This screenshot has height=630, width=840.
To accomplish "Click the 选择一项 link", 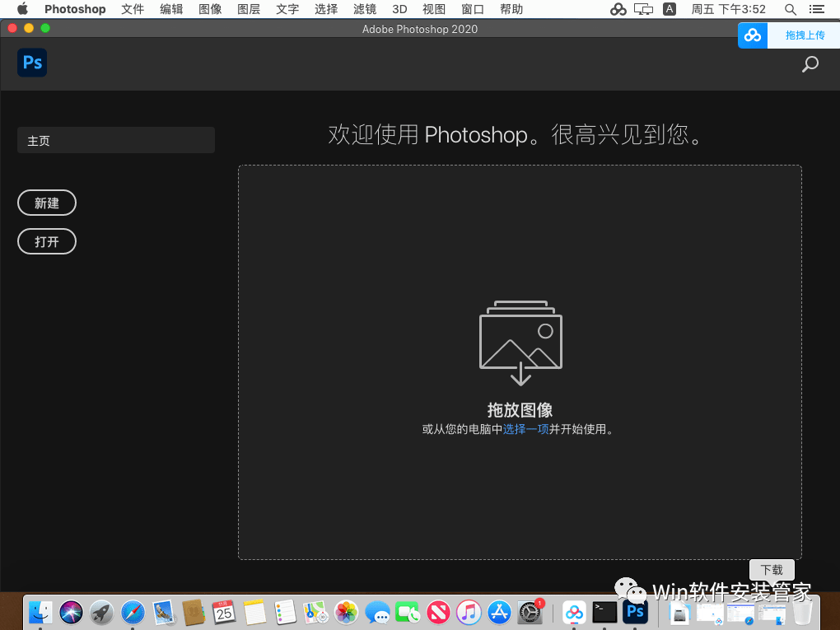I will tap(525, 429).
